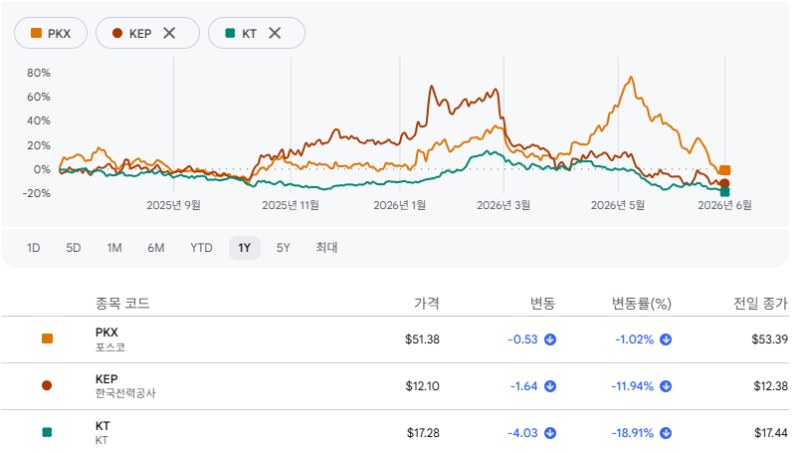
Task: Select the PKX chip label
Action: point(59,34)
